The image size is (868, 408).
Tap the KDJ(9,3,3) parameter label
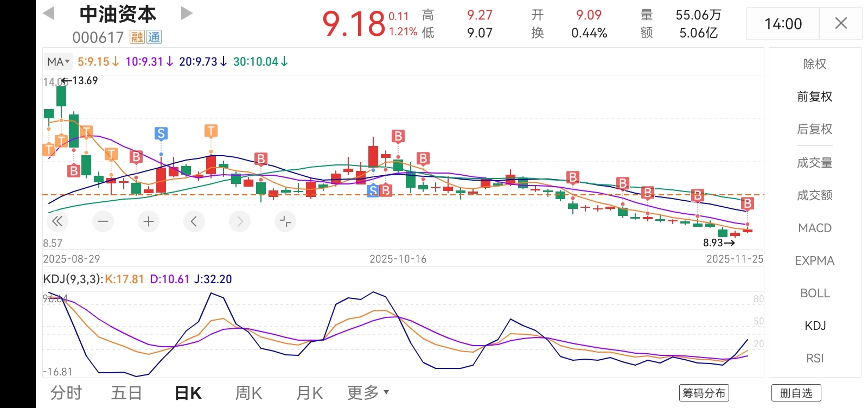(73, 279)
